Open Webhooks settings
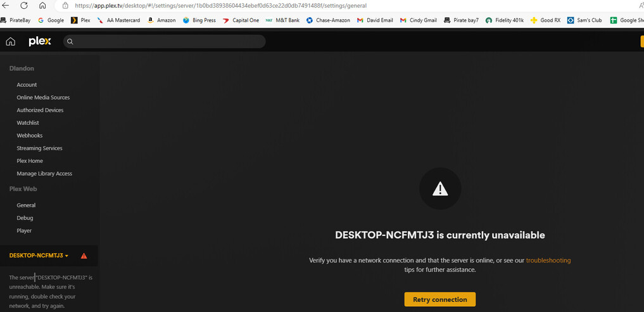The width and height of the screenshot is (644, 312). click(x=30, y=136)
